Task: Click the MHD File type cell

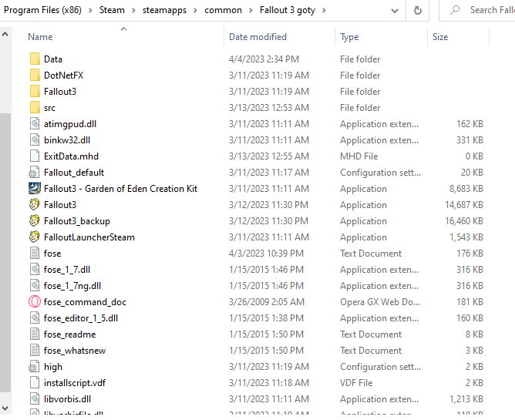Action: click(x=359, y=156)
